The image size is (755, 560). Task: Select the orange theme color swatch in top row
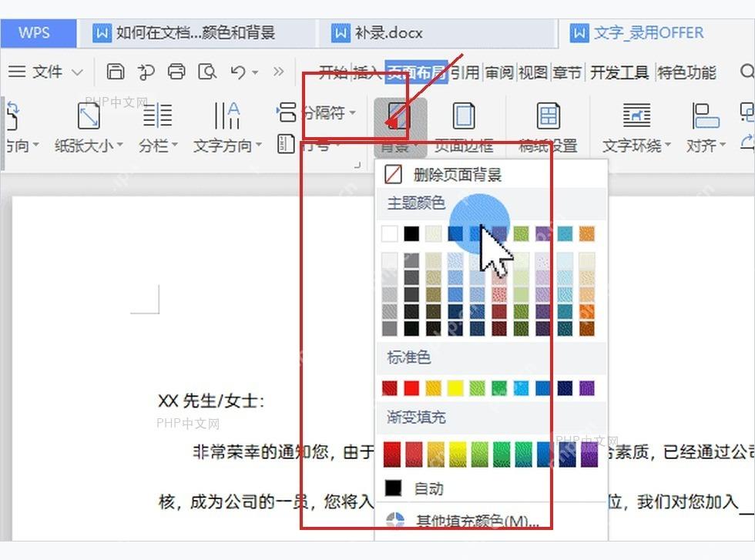pos(586,233)
